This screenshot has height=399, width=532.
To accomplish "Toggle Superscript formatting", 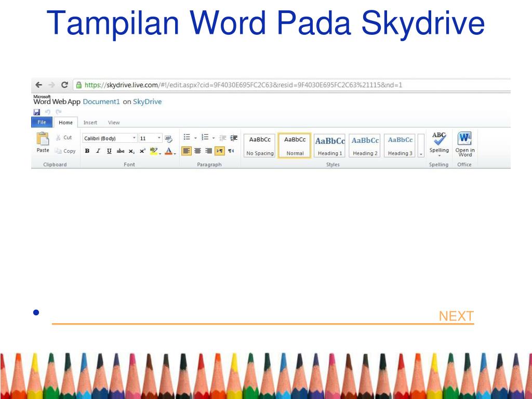I will pos(142,151).
